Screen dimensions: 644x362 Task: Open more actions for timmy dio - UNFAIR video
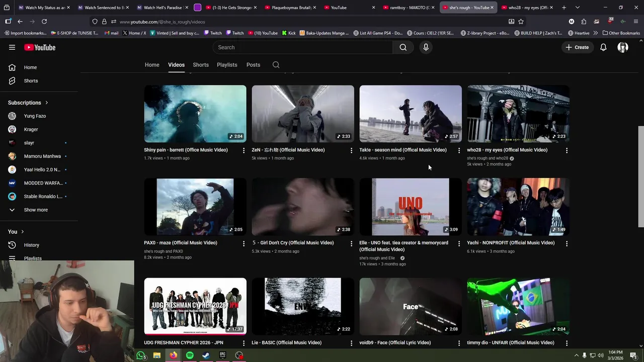pyautogui.click(x=567, y=343)
